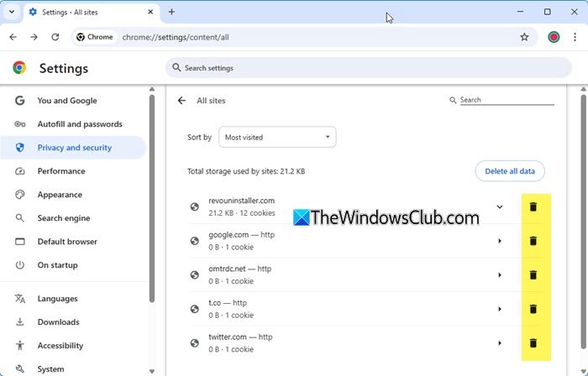Open Chrome three-dot menu

tap(575, 37)
